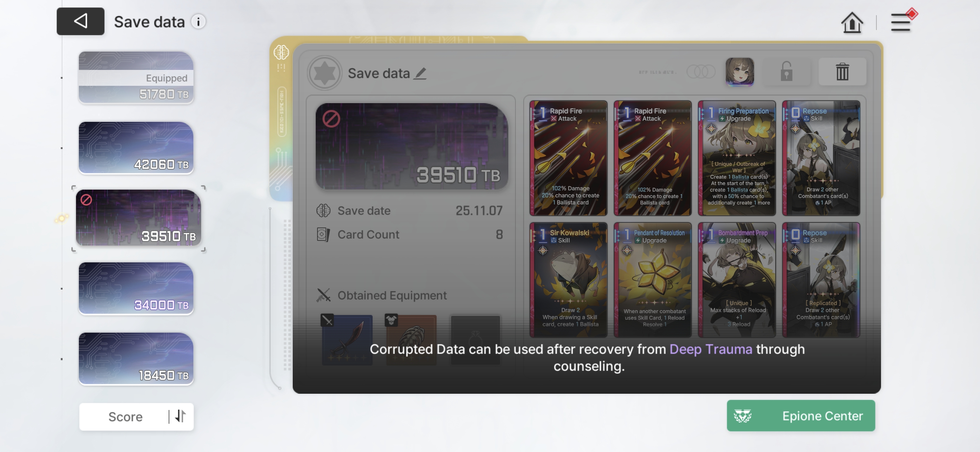Select the Equipped 51780 TB save
The image size is (980, 452).
[x=136, y=77]
